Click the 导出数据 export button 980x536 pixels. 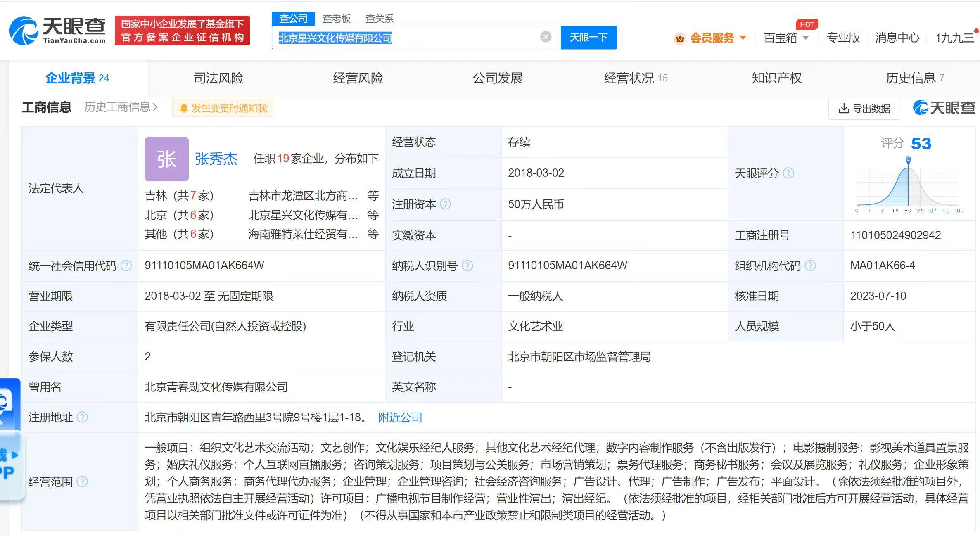[x=864, y=109]
